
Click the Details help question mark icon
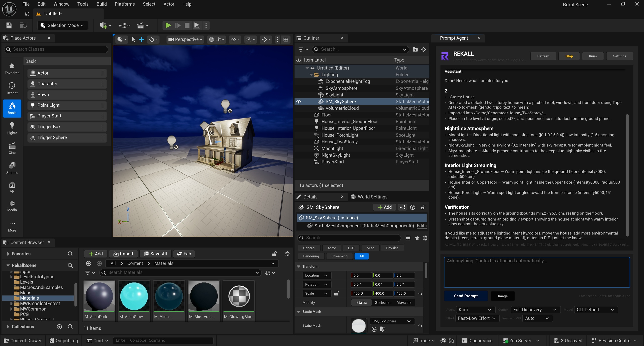(x=412, y=207)
